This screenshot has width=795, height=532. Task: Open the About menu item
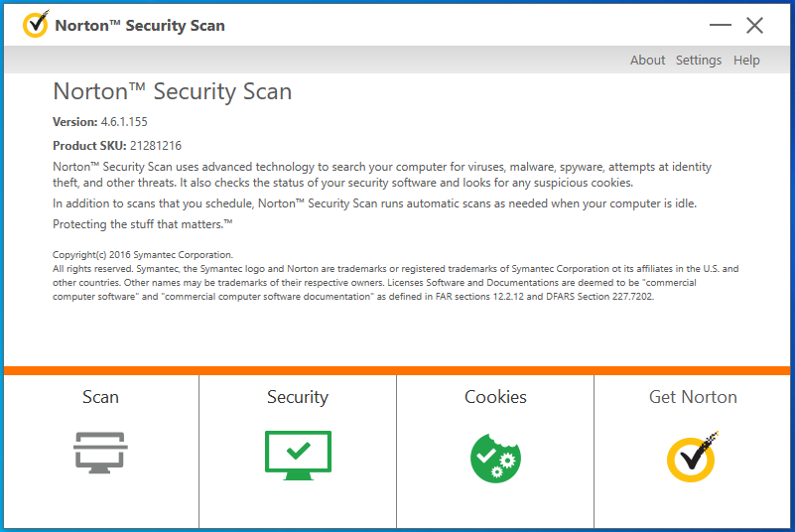[647, 61]
